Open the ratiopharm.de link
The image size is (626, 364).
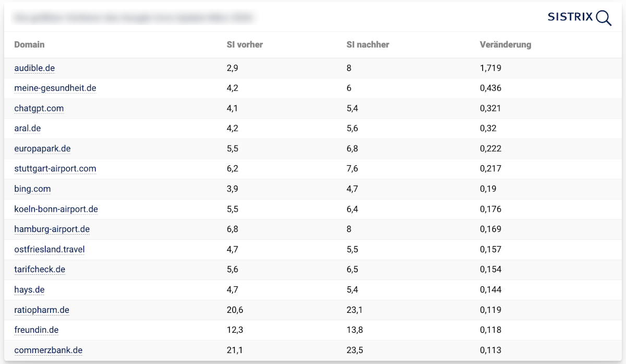[x=42, y=310]
